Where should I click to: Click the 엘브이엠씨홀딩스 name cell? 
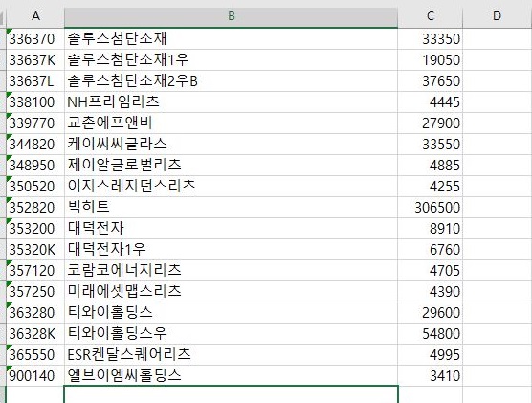231,376
